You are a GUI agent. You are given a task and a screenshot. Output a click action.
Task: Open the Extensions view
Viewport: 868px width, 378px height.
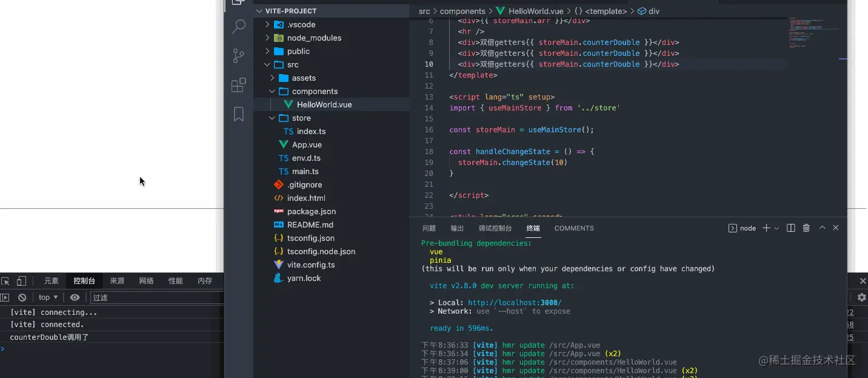239,85
